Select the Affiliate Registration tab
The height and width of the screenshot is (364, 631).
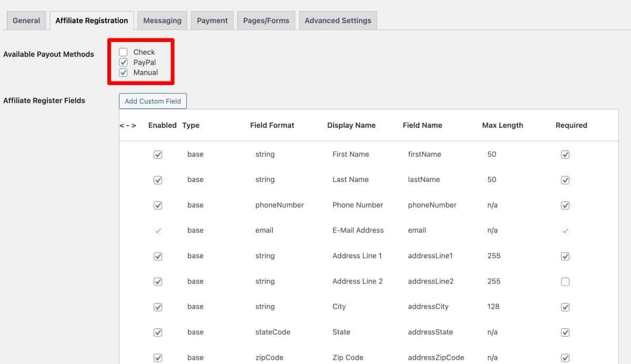pyautogui.click(x=92, y=21)
